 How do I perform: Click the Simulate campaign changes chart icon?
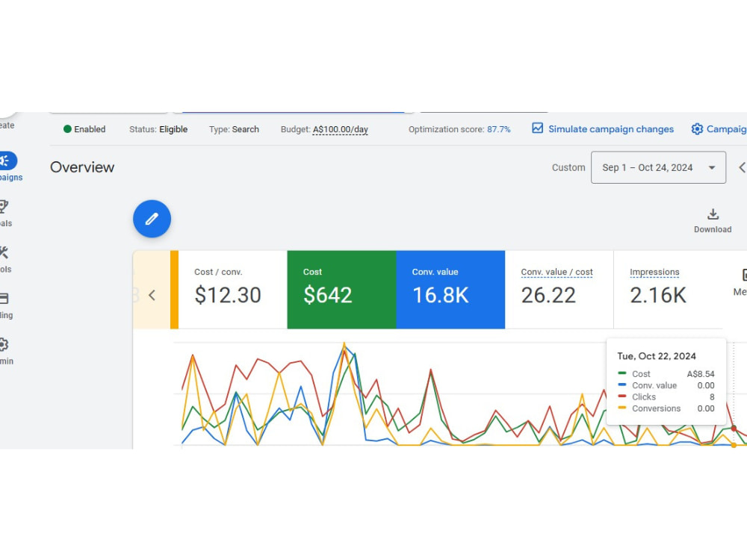537,128
